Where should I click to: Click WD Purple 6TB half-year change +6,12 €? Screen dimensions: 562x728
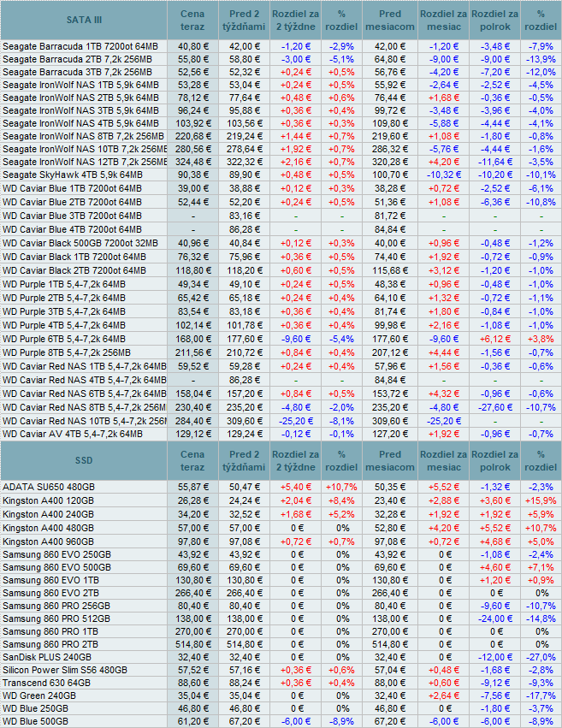coord(495,340)
